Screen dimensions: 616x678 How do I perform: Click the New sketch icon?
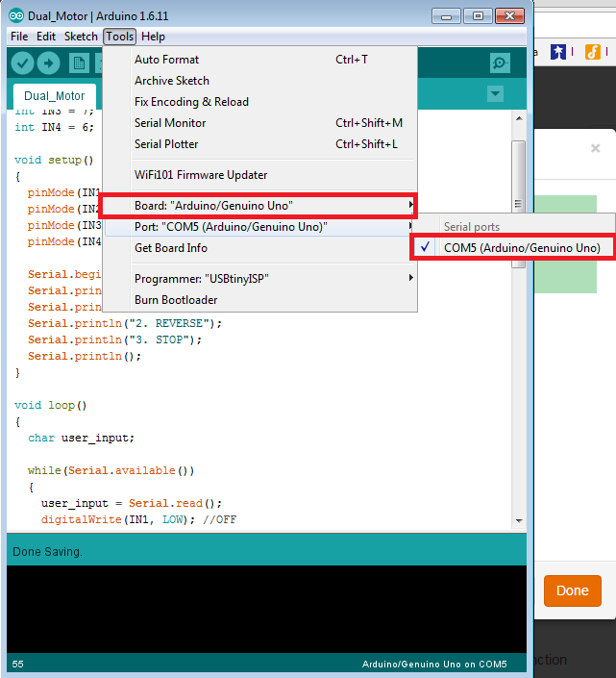[x=79, y=63]
